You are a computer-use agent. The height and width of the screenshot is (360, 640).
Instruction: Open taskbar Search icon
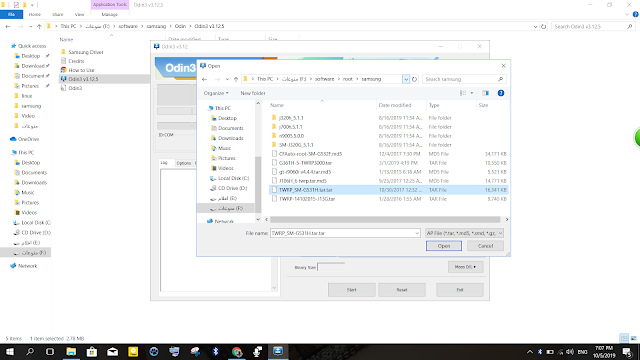click(x=30, y=351)
